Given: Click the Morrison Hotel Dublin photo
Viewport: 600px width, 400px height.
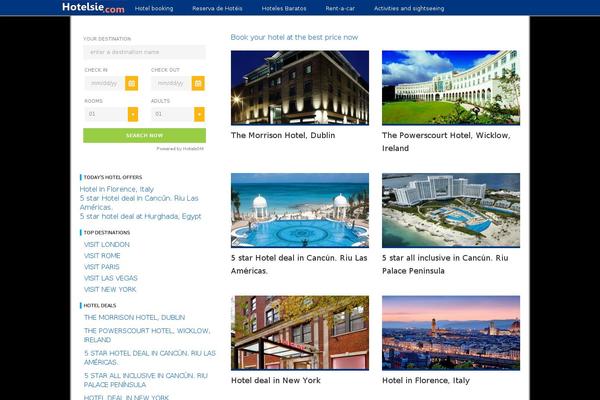Looking at the screenshot, I should point(300,88).
